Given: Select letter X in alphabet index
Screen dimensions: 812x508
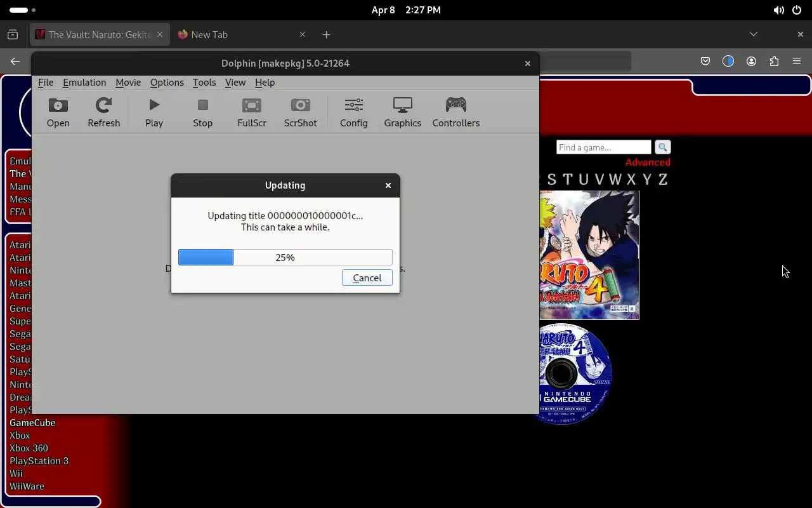Looking at the screenshot, I should [631, 180].
